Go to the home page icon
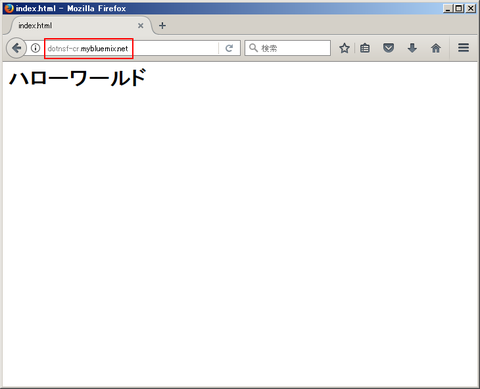Viewport: 480px width, 389px height. tap(436, 48)
